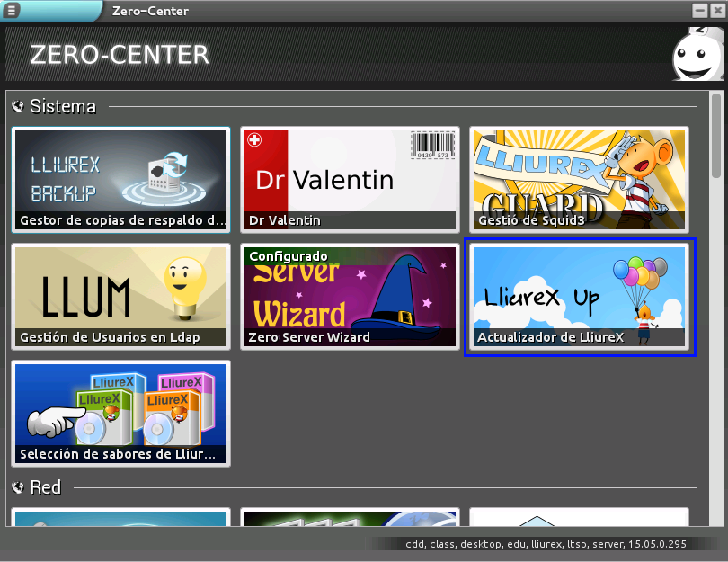Open LLUM user management in Ldap
Image resolution: width=728 pixels, height=562 pixels.
[x=120, y=297]
